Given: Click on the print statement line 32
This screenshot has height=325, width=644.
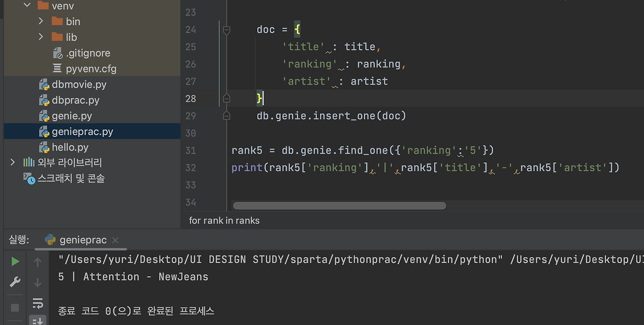Looking at the screenshot, I should [426, 167].
